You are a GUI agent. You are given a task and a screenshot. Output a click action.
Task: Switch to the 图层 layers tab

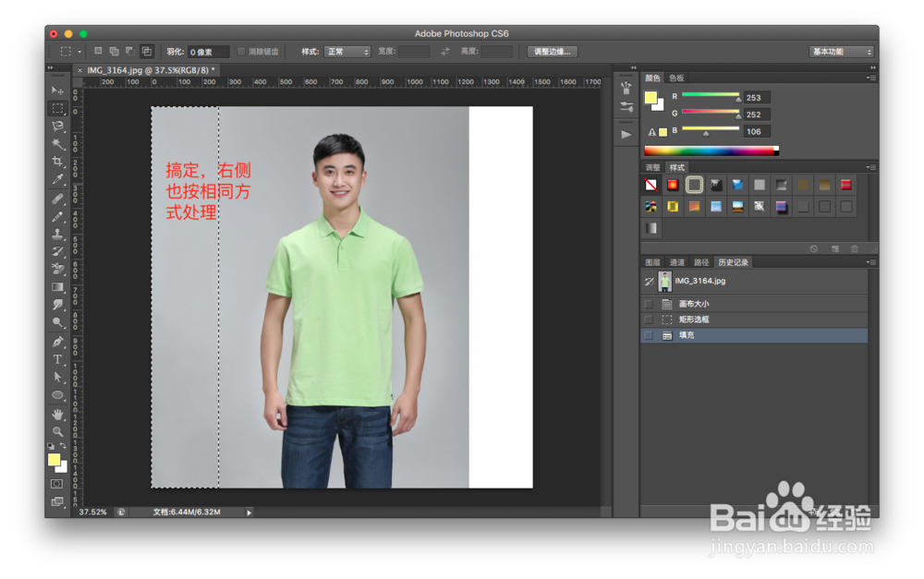[x=652, y=262]
